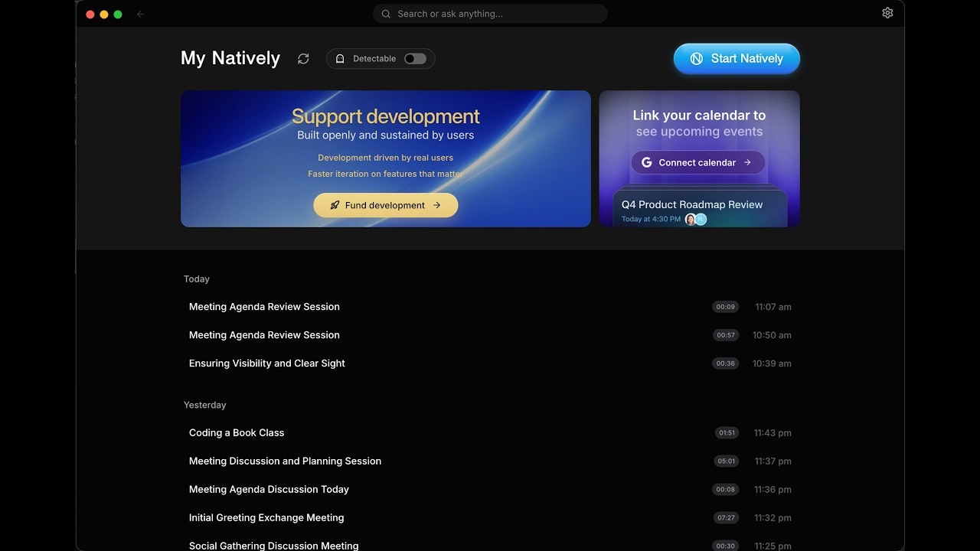Click the green macOS fullscreen button
The height and width of the screenshot is (551, 980).
(x=118, y=14)
